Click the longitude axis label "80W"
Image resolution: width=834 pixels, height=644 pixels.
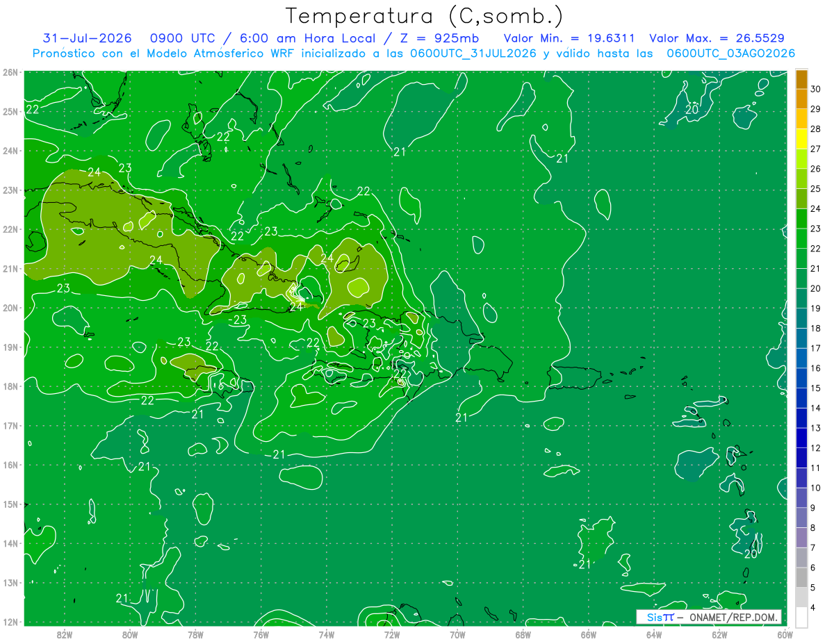[129, 634]
